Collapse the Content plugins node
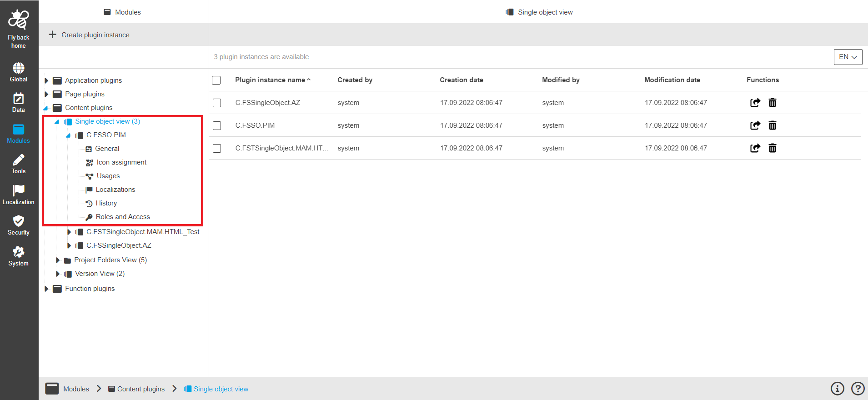The image size is (868, 400). click(x=46, y=108)
